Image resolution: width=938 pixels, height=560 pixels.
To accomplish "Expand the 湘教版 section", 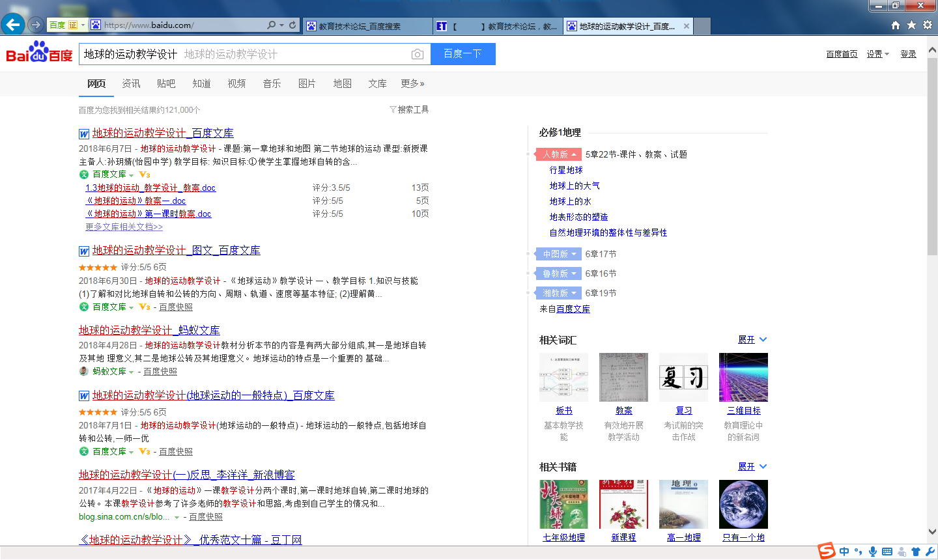I will tap(558, 293).
